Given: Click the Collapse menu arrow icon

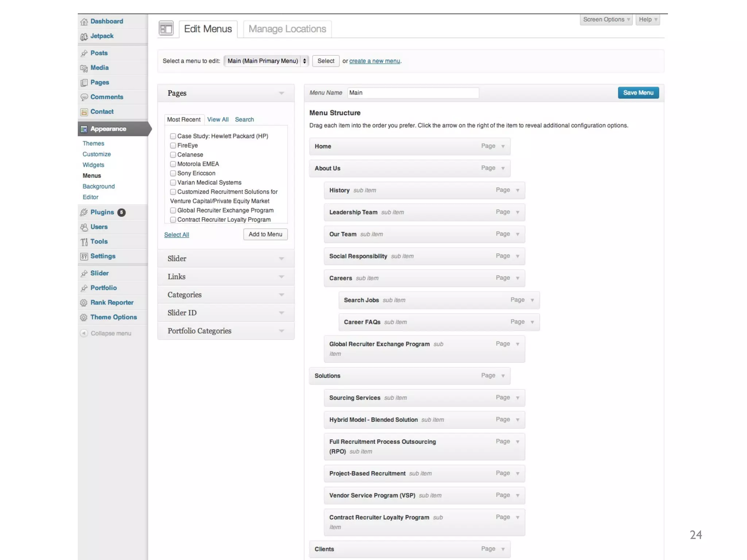Looking at the screenshot, I should [84, 333].
